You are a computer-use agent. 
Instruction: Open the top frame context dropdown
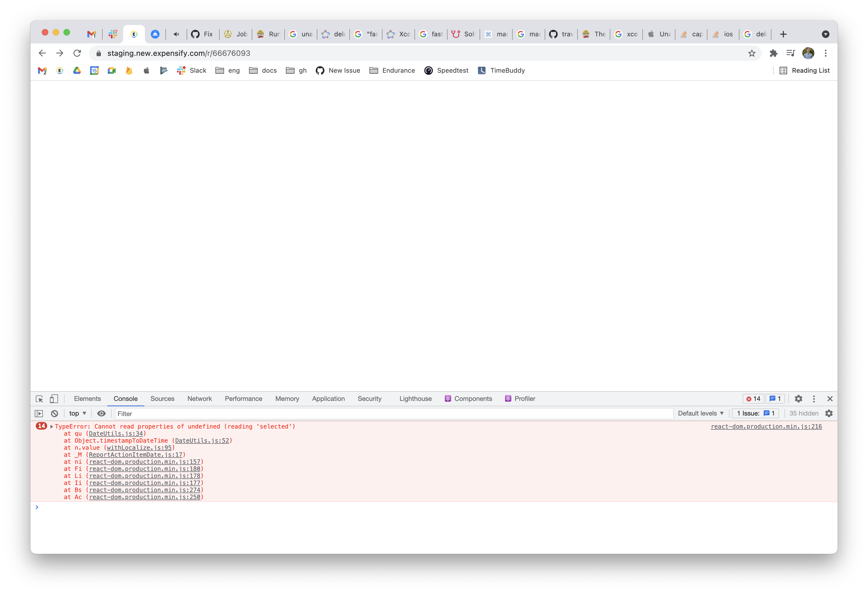(x=77, y=413)
